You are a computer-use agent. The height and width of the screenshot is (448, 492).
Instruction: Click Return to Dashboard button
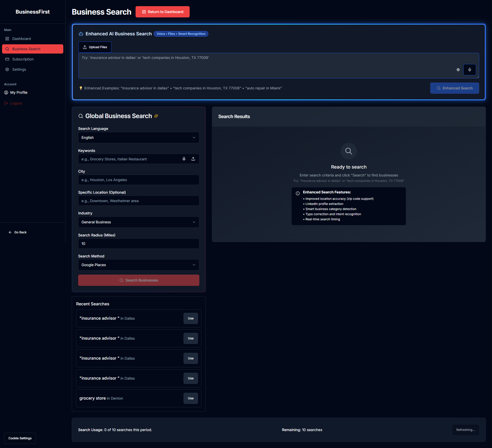[x=162, y=12]
